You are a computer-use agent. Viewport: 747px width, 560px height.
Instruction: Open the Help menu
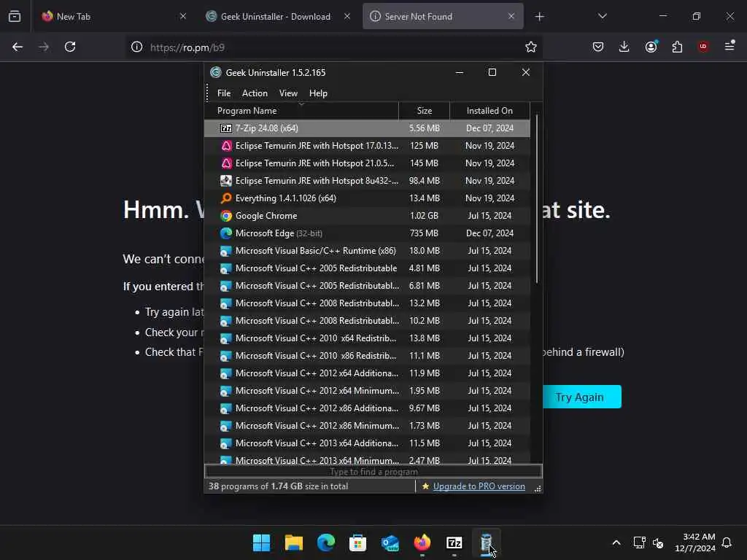point(318,93)
